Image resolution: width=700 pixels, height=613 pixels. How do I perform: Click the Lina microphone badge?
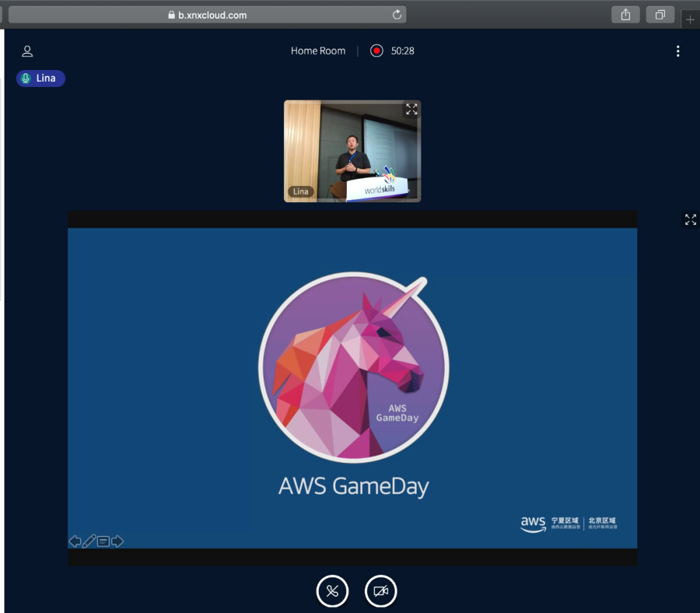[x=41, y=78]
